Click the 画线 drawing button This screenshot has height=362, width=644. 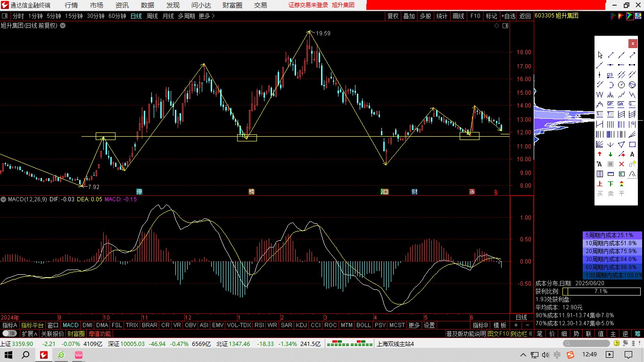458,16
